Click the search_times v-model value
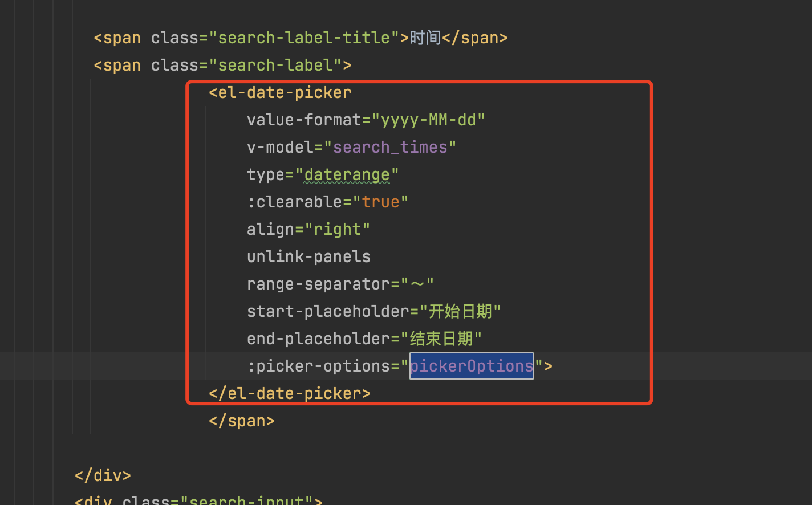Viewport: 812px width, 505px height. 391,147
